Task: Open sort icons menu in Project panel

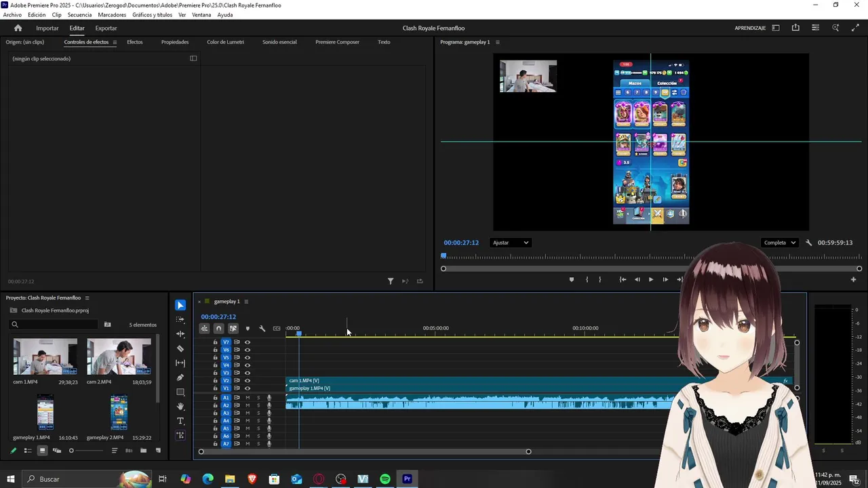Action: point(115,451)
